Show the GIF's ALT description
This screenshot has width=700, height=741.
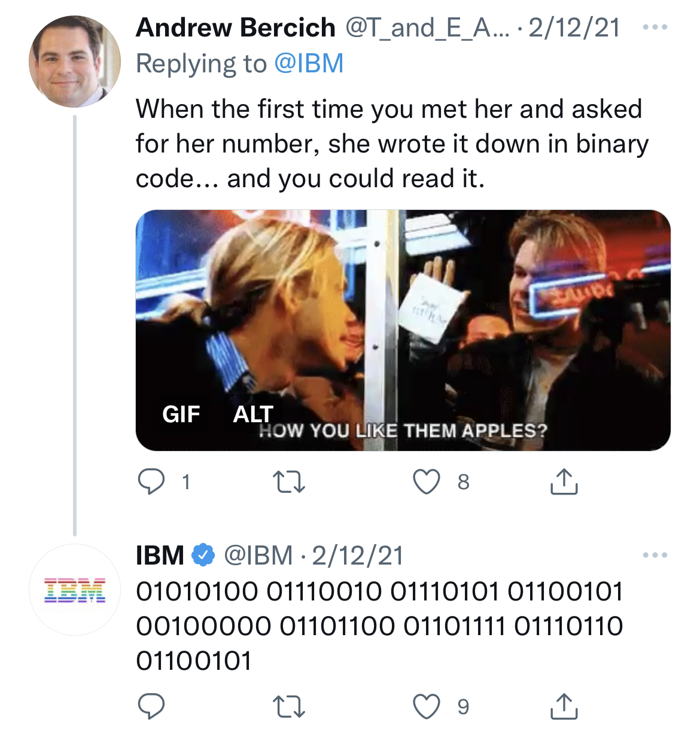[253, 414]
